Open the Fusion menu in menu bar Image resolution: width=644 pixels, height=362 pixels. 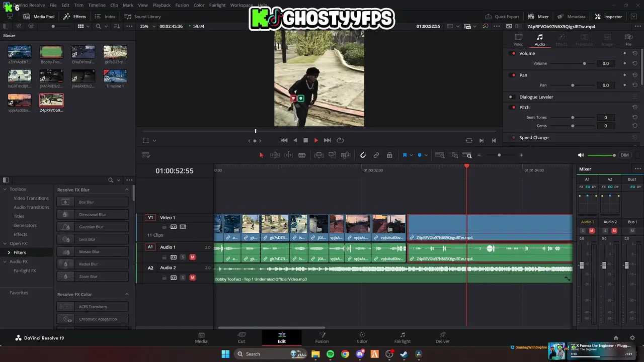182,5
